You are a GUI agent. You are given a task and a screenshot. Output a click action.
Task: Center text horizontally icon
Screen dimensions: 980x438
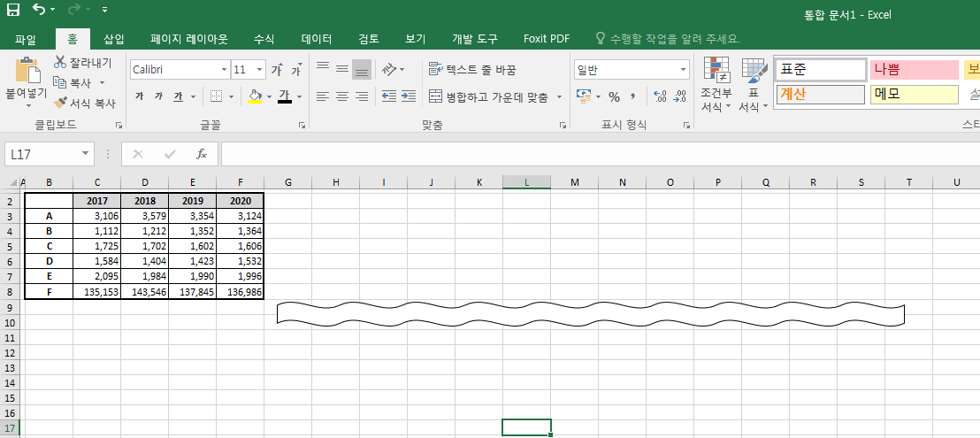click(342, 96)
